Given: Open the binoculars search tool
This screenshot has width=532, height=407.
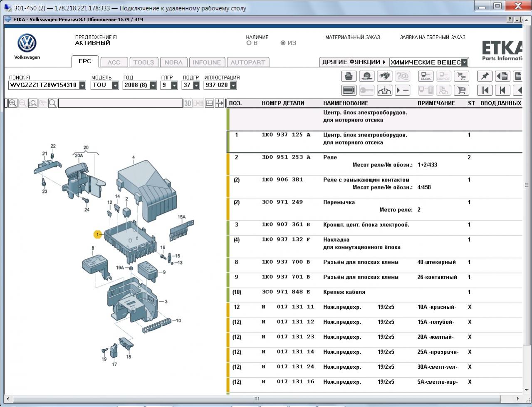Looking at the screenshot, I should pyautogui.click(x=384, y=76).
